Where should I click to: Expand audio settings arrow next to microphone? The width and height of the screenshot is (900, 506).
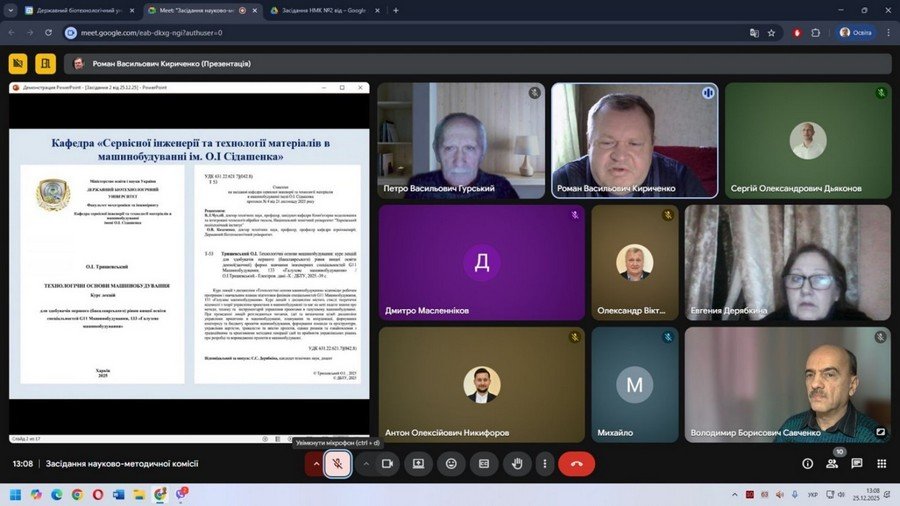click(317, 464)
